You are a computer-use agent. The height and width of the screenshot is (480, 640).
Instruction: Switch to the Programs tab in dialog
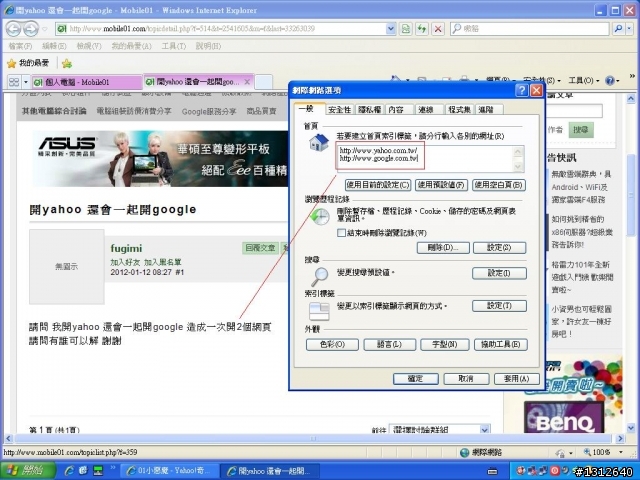[x=459, y=109]
